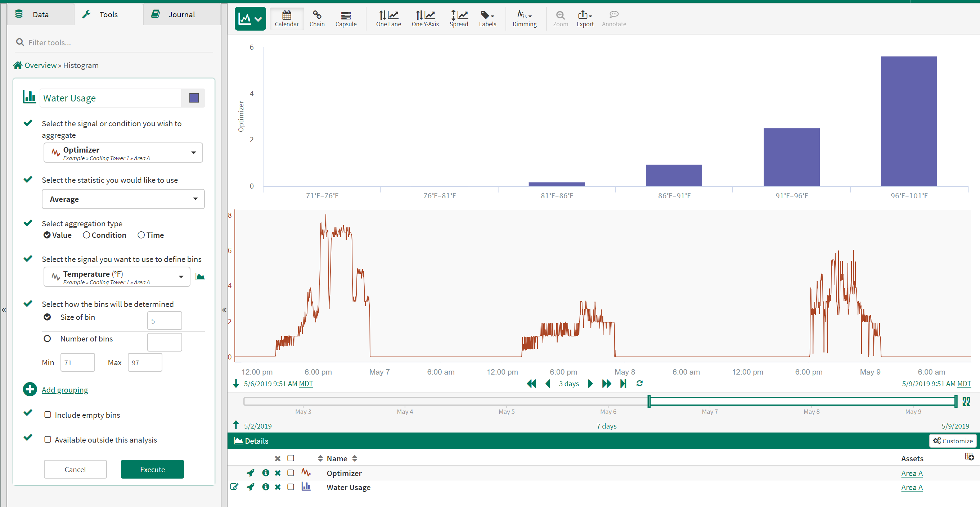Click the info icon for Water Usage
Viewport: 980px width, 507px height.
tap(266, 487)
